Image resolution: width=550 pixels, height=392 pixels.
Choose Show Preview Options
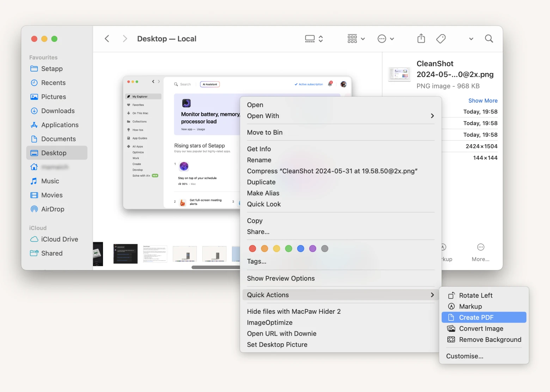point(341,278)
